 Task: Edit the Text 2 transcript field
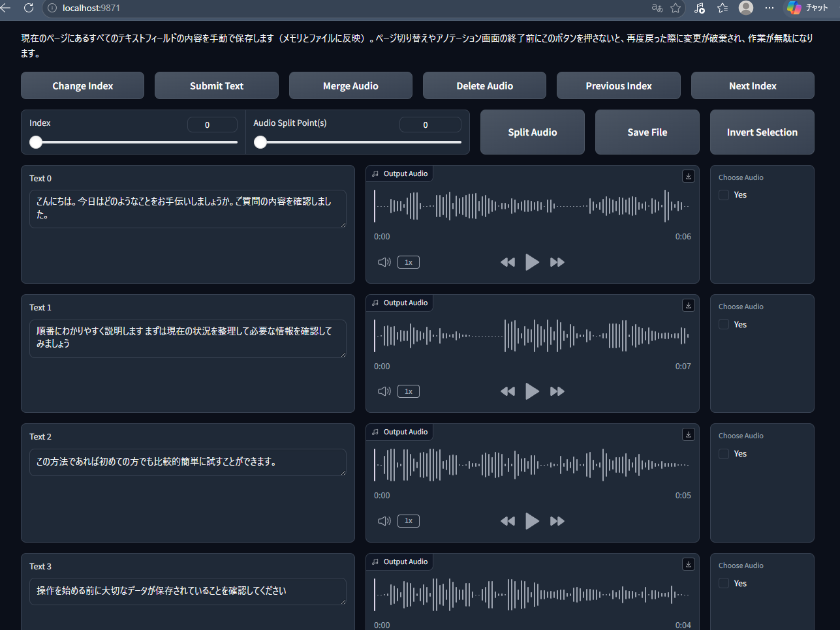click(188, 462)
